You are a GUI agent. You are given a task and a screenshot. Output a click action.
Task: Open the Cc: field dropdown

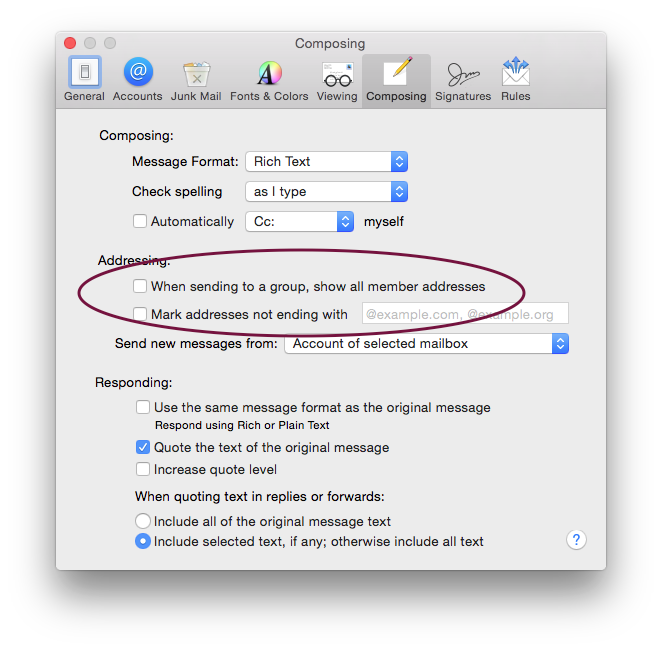299,222
